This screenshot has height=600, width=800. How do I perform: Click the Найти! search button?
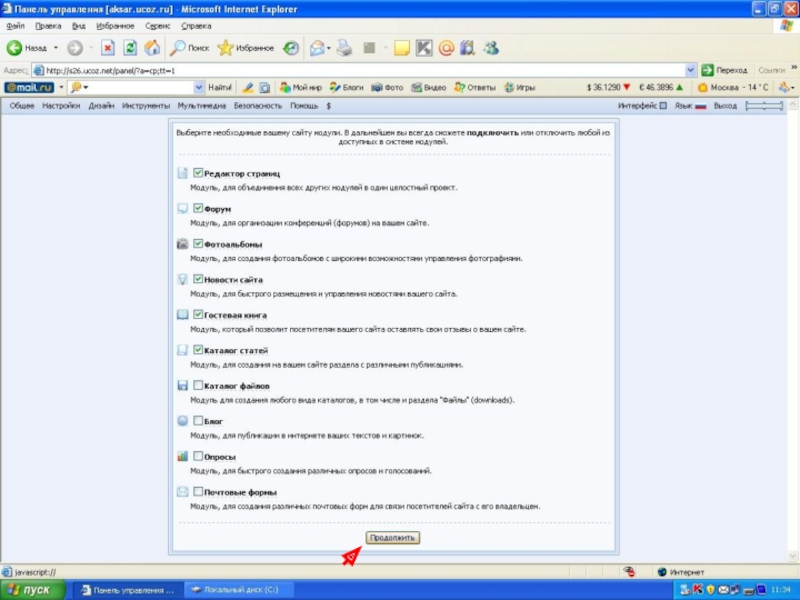(x=221, y=87)
